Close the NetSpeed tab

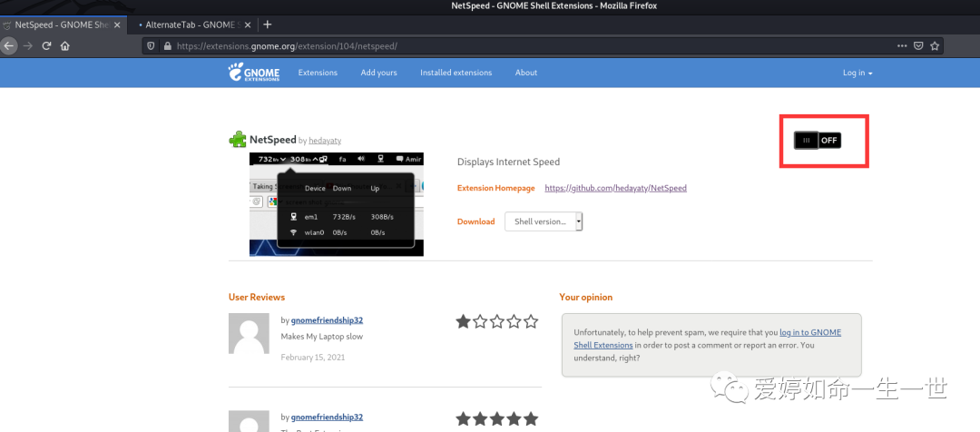[117, 25]
